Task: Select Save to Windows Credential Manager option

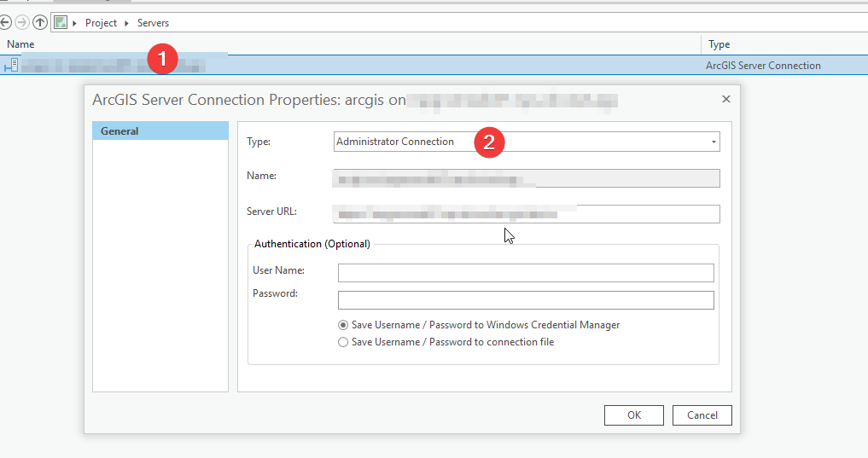Action: coord(343,325)
